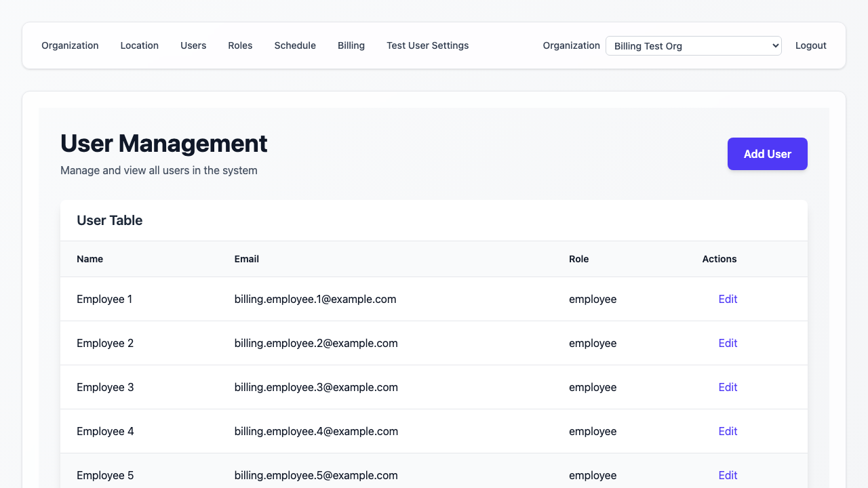Open the Billing section
868x488 pixels.
[x=351, y=45]
